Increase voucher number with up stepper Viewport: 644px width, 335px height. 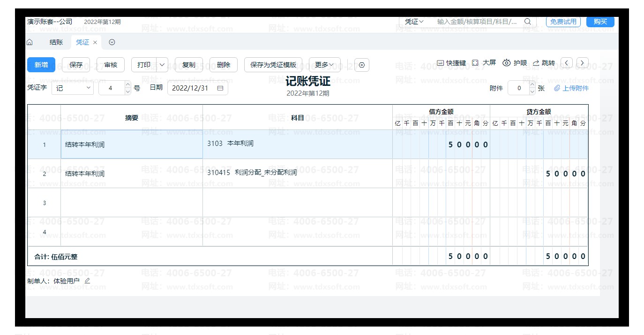[x=127, y=85]
